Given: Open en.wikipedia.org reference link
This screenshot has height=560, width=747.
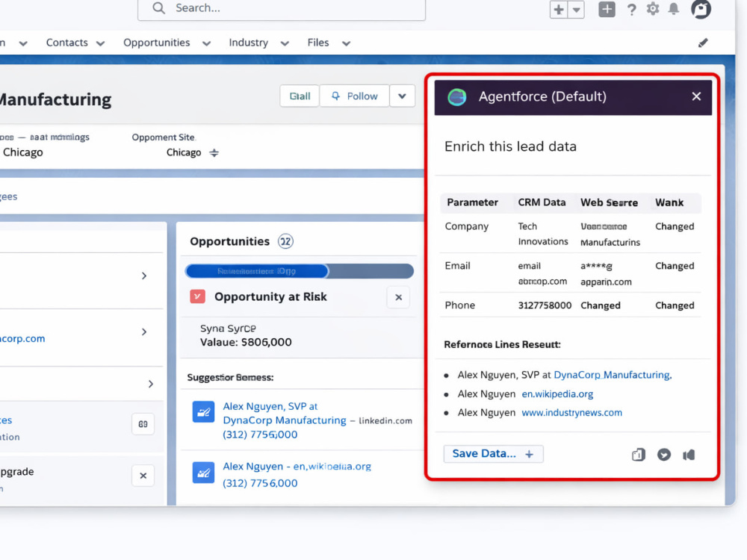Looking at the screenshot, I should coord(557,394).
